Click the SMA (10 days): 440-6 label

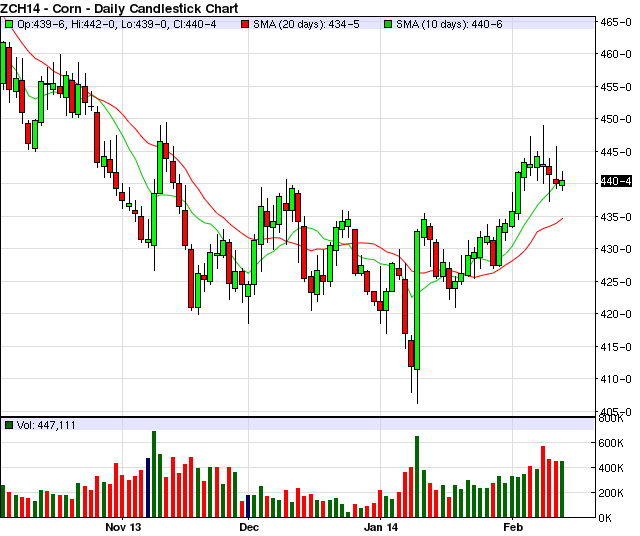point(449,24)
